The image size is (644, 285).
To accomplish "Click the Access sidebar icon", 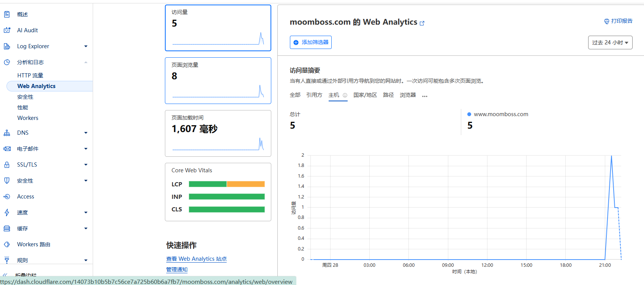I will 7,197.
